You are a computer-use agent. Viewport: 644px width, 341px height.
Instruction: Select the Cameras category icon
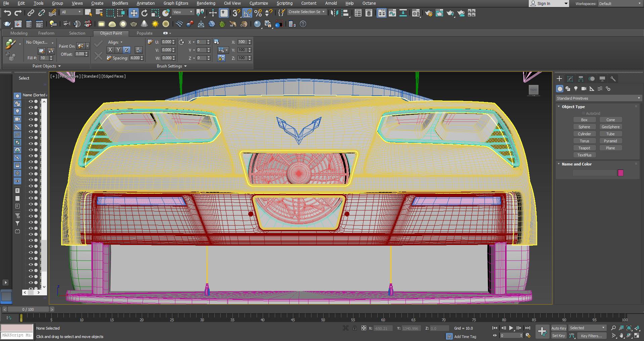(584, 89)
